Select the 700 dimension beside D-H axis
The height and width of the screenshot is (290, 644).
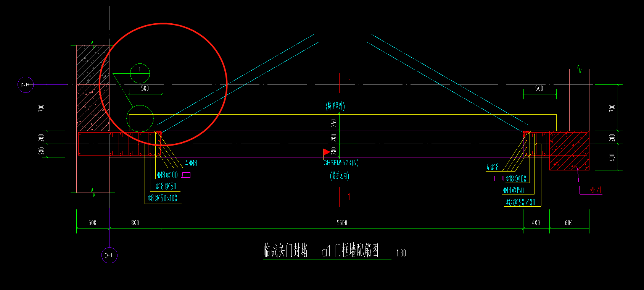(41, 108)
